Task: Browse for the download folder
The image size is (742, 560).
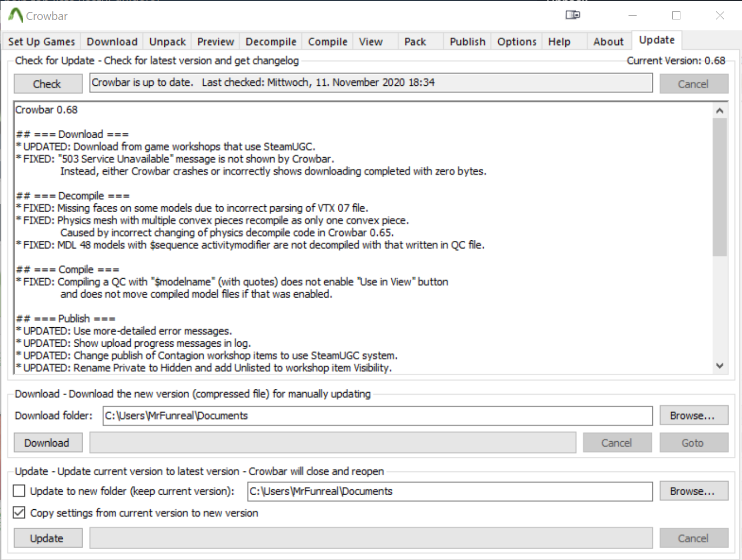Action: pos(693,416)
